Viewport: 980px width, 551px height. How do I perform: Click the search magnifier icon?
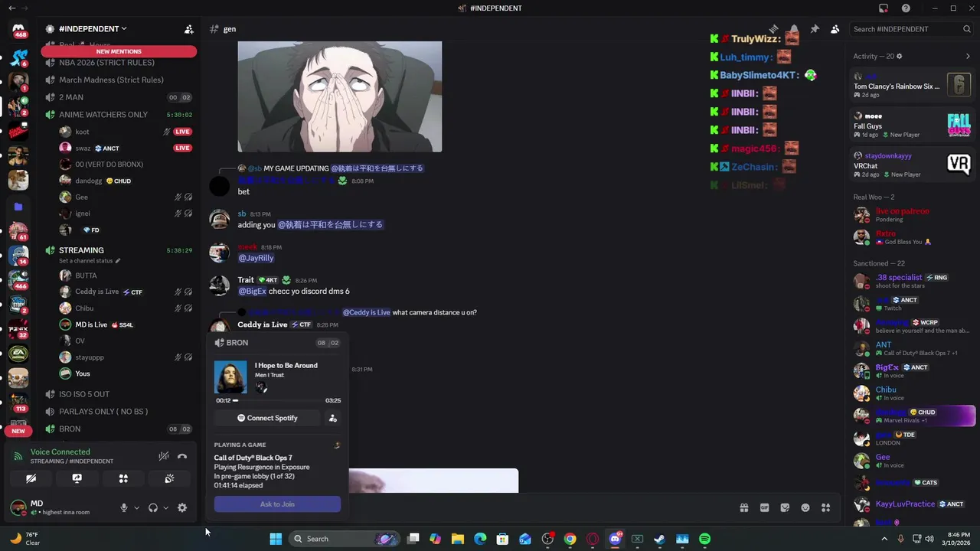[x=967, y=29]
